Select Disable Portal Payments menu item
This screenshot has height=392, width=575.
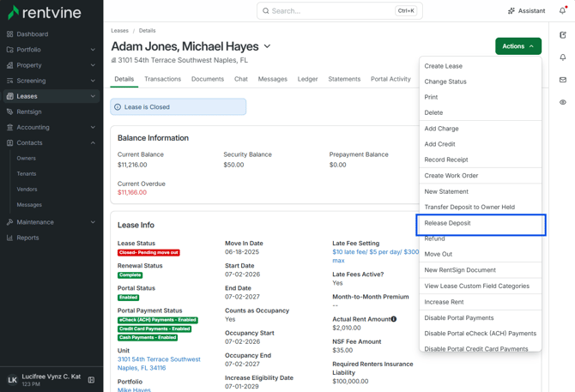[481, 318]
